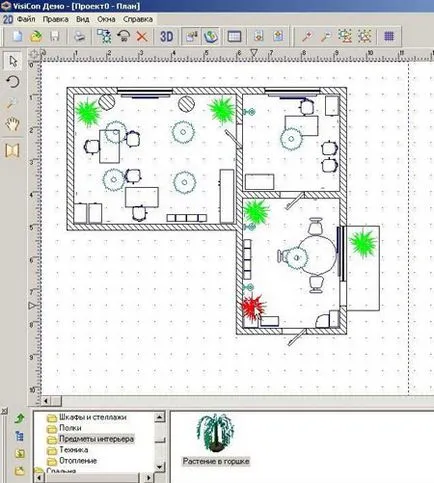Screen dimensions: 434x483
Task: Print the plan using the printer icon
Action: coord(79,36)
